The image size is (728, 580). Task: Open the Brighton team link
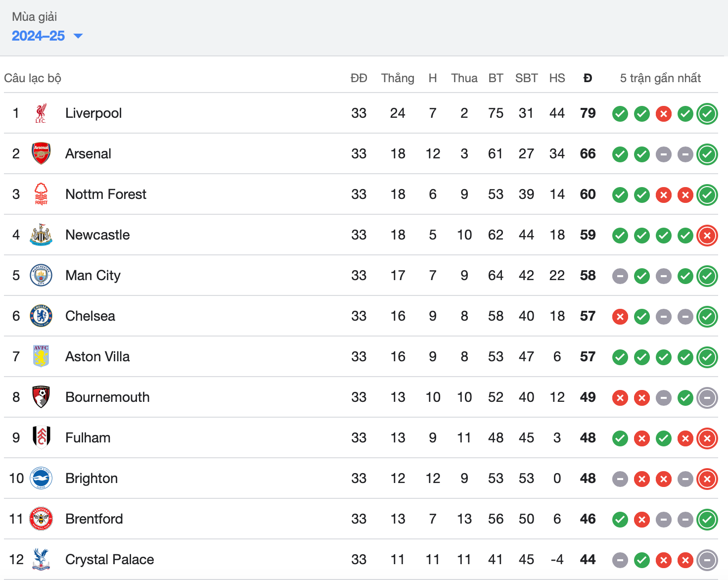[91, 478]
